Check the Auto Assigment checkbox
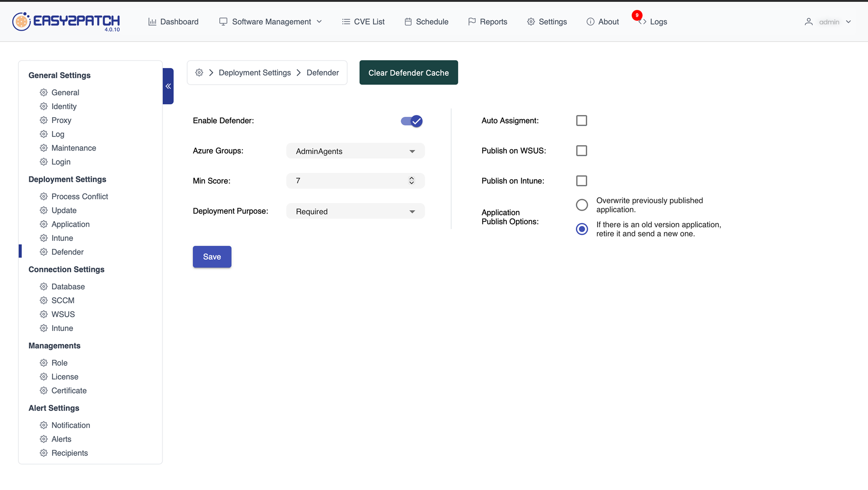Viewport: 868px width, 490px height. pyautogui.click(x=581, y=120)
